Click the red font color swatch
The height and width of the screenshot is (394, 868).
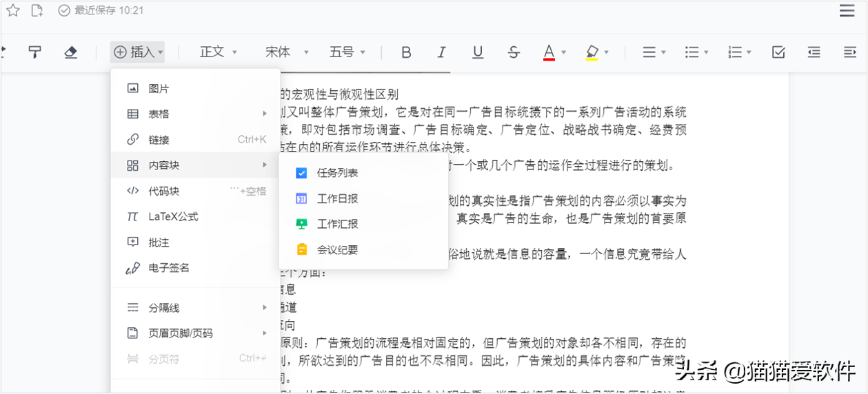click(x=549, y=52)
